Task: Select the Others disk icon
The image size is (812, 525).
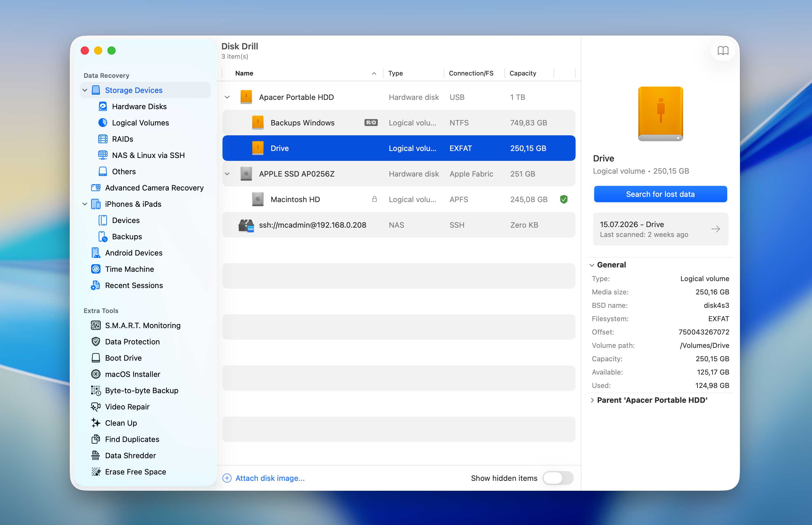Action: point(103,172)
